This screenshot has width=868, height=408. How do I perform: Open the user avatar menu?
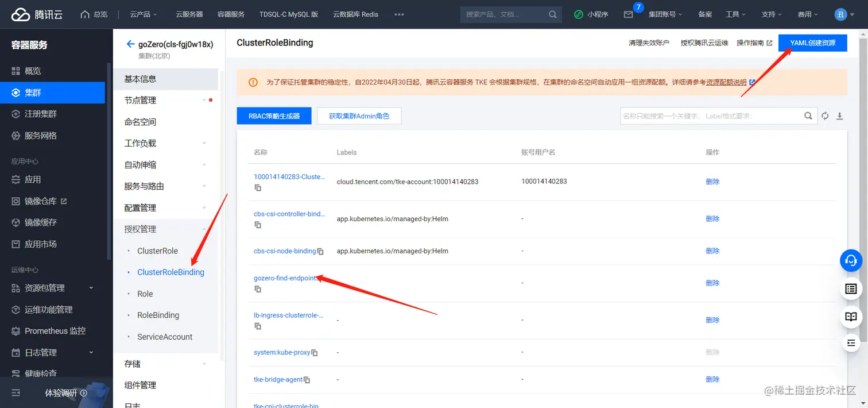click(x=840, y=14)
